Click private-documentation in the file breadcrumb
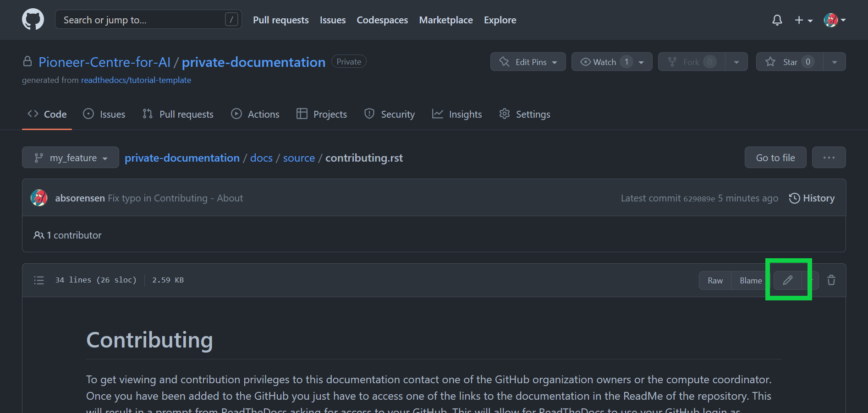The width and height of the screenshot is (868, 413). click(182, 158)
